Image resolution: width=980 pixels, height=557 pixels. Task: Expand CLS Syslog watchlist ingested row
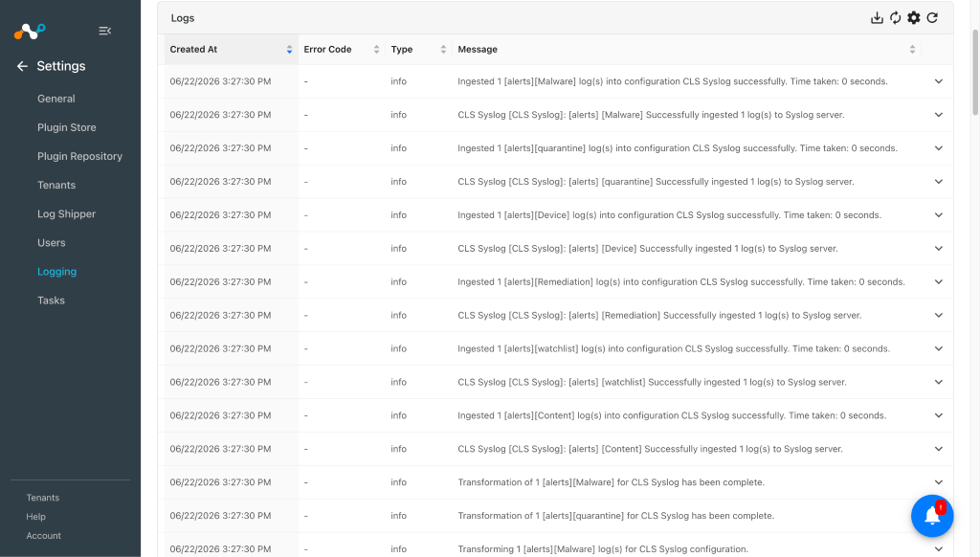[x=938, y=383]
